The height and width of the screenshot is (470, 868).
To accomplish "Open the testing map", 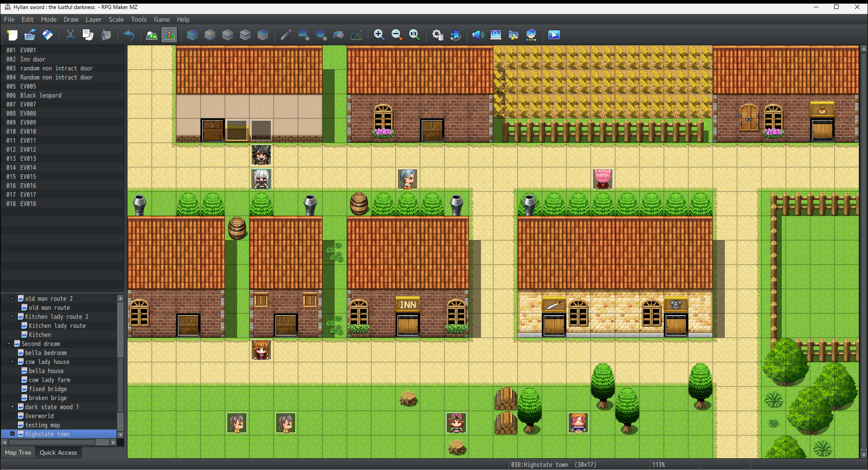I will point(43,425).
